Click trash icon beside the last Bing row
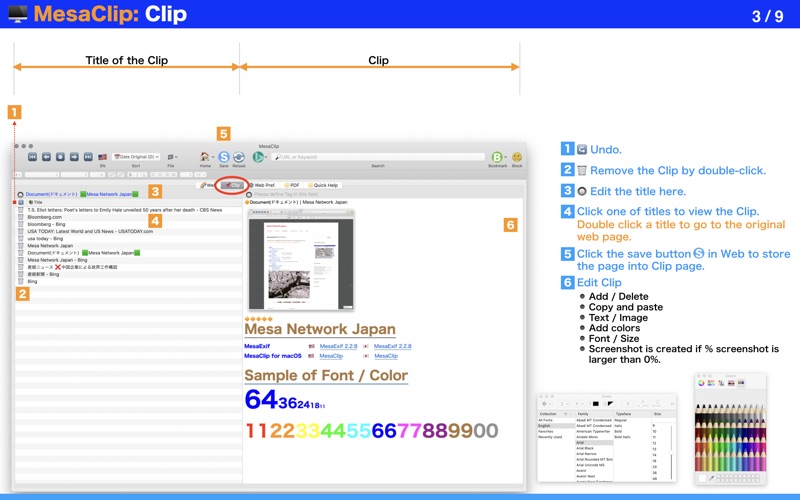 pos(21,281)
